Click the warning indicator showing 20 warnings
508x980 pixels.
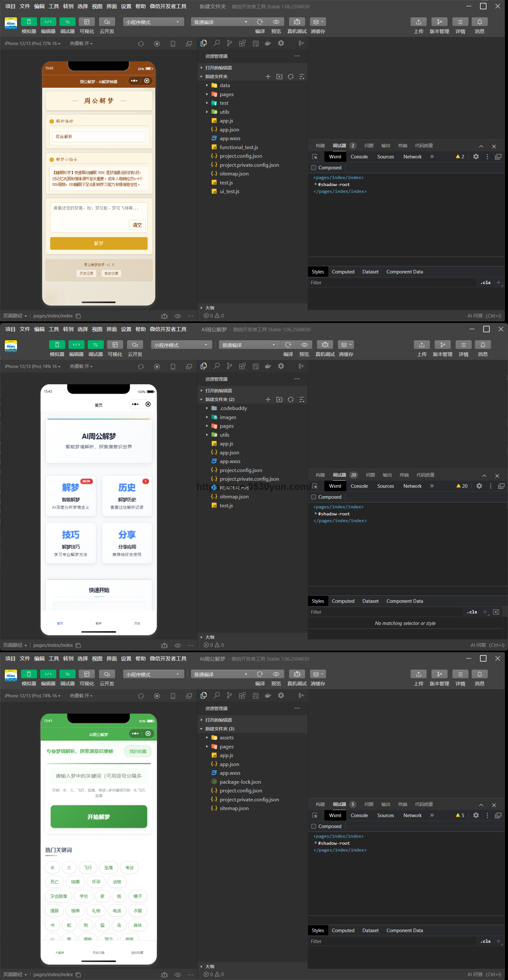[462, 486]
